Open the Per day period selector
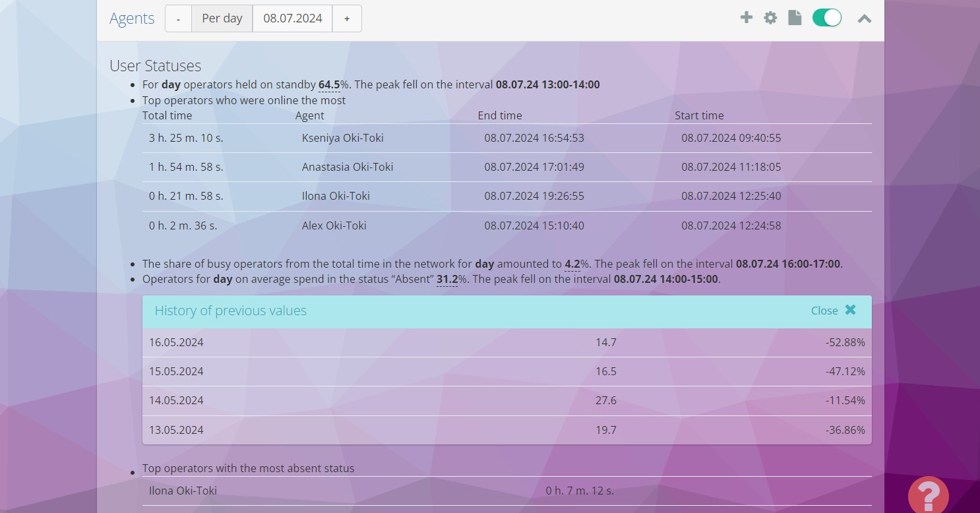The width and height of the screenshot is (980, 513). 222,18
